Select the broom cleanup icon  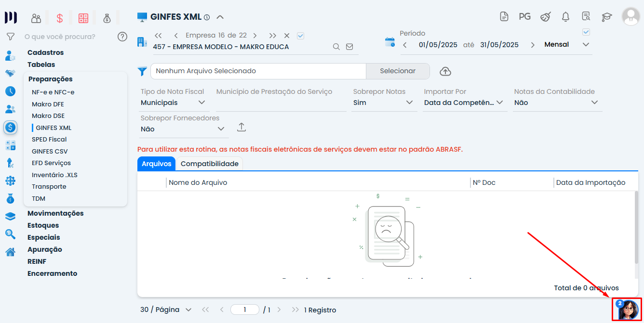tap(545, 16)
